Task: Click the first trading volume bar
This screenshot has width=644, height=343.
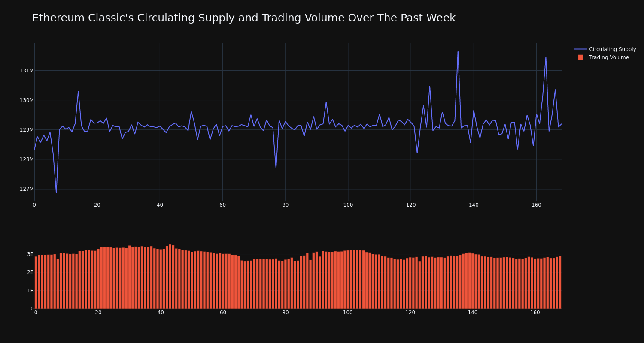Action: click(36, 283)
